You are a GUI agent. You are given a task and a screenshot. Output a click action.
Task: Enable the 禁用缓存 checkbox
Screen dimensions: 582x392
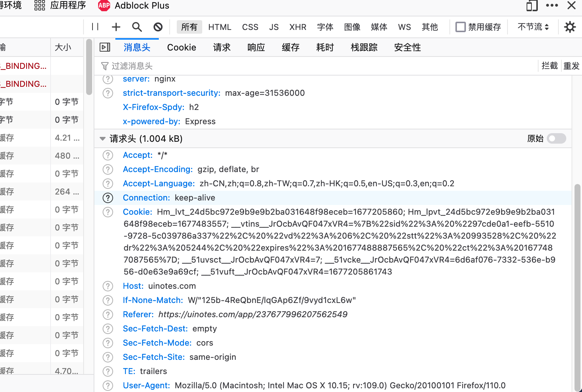tap(460, 27)
